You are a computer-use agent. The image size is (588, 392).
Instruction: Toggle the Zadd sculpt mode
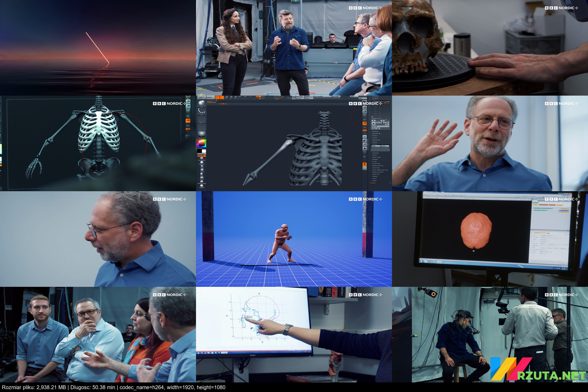click(x=258, y=97)
